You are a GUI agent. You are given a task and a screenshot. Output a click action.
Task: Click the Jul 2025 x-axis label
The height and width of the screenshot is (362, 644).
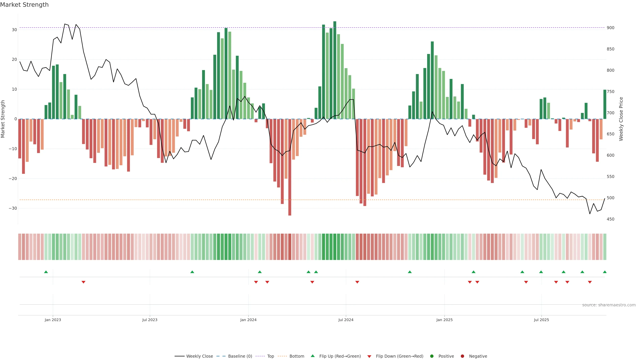(x=541, y=320)
